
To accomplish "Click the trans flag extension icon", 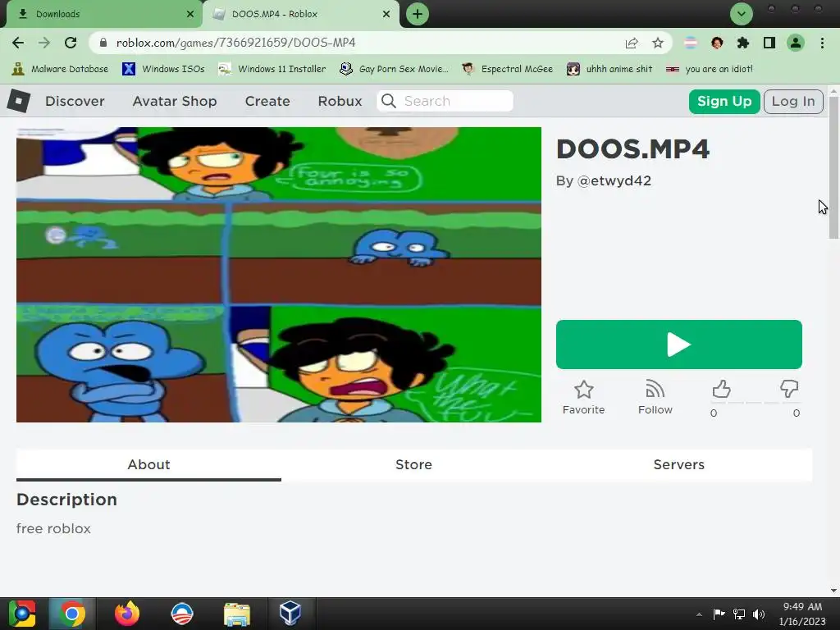I will [691, 43].
